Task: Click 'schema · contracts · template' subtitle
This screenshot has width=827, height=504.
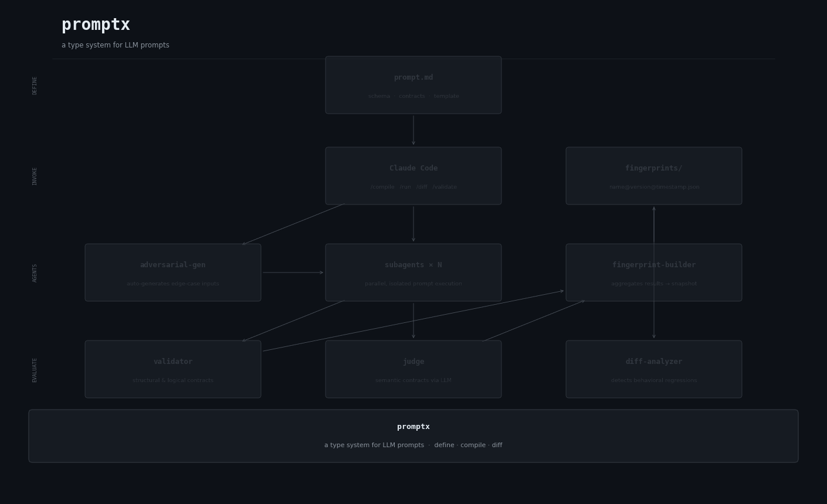Action: 413,96
